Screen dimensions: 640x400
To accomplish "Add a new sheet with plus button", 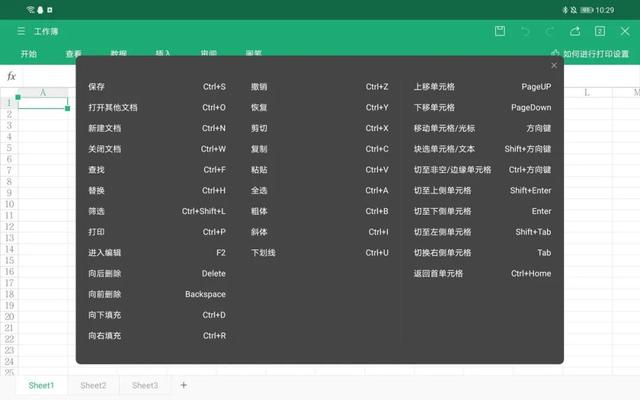I will (x=184, y=385).
